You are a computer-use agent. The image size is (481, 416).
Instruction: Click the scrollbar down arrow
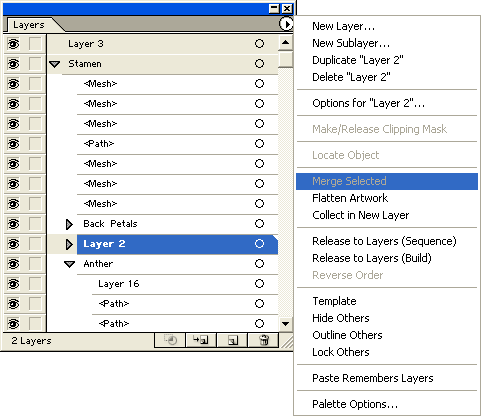pos(285,323)
